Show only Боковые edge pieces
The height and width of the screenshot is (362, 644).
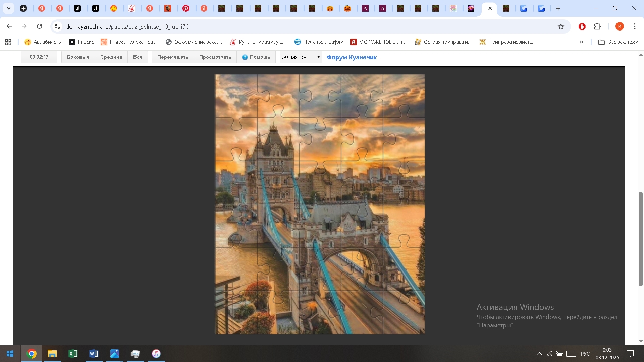pos(78,57)
